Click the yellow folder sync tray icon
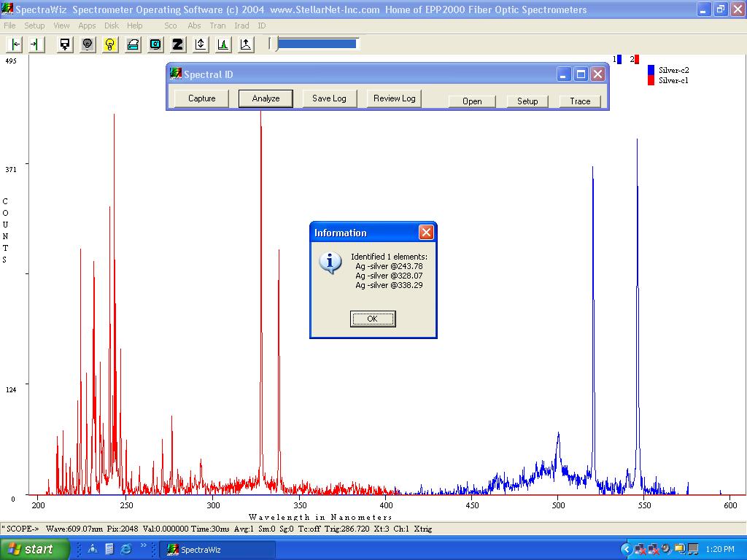The image size is (747, 560). tap(679, 550)
